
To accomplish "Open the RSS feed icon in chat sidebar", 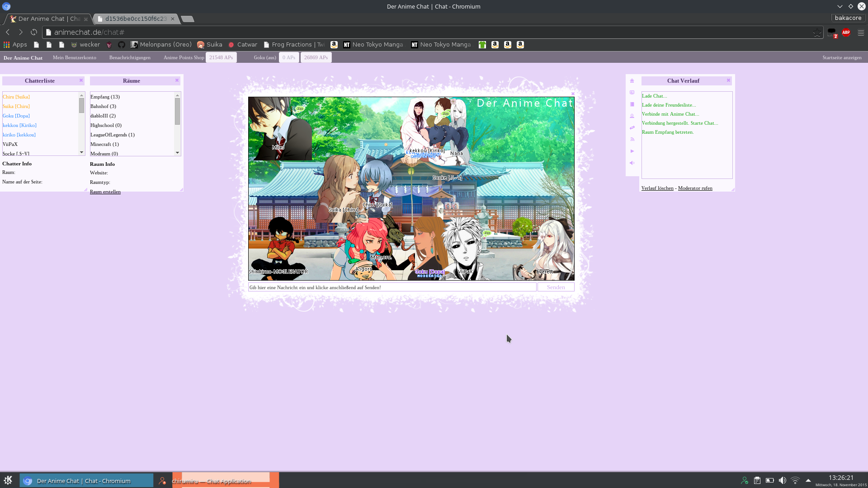I will pyautogui.click(x=632, y=140).
